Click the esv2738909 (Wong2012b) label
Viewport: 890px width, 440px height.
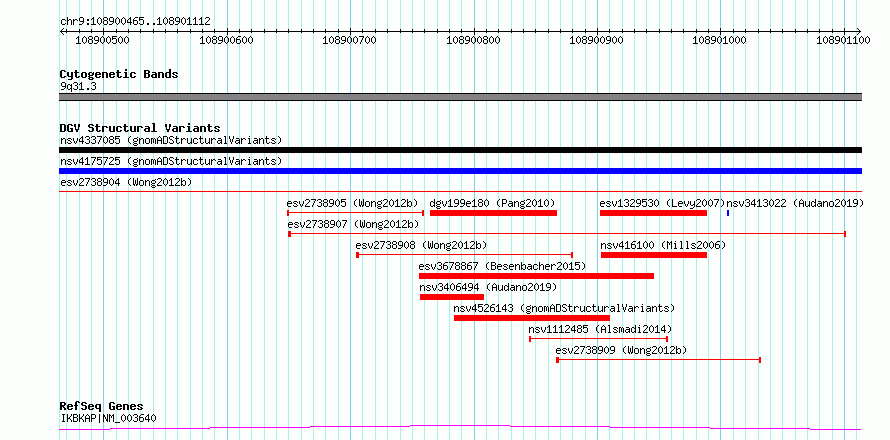[621, 350]
